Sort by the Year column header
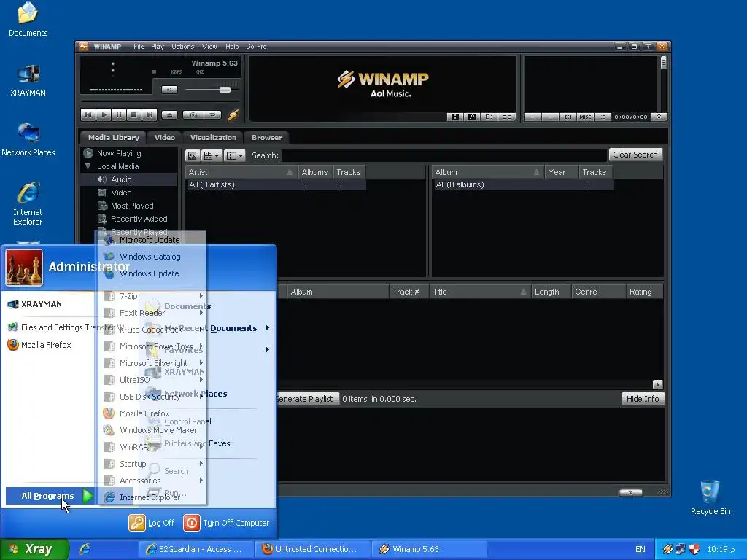The width and height of the screenshot is (747, 560). pyautogui.click(x=561, y=172)
